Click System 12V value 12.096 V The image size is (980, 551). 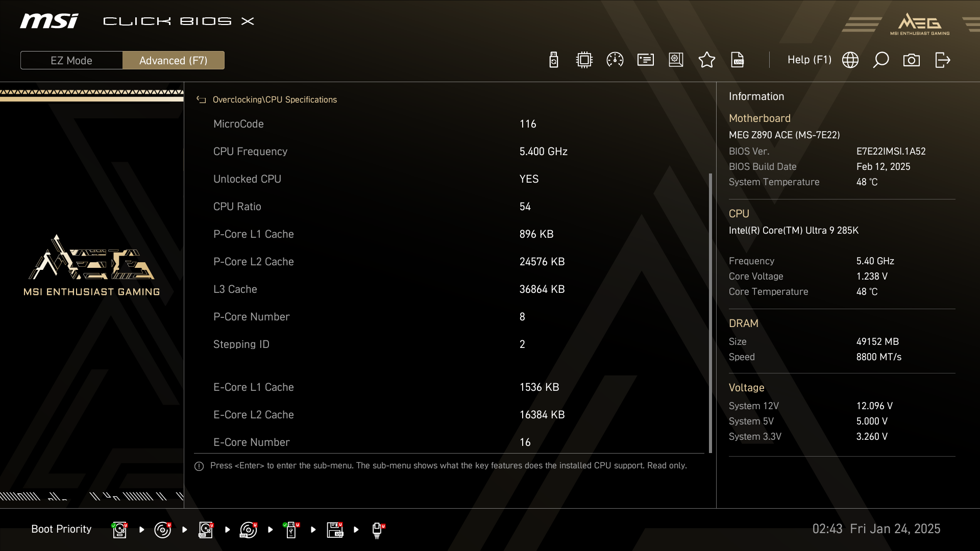click(x=874, y=406)
